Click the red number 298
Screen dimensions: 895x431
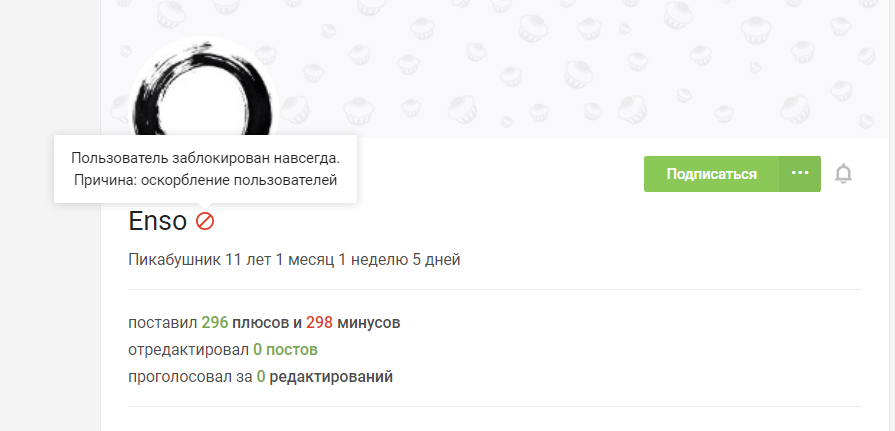tap(319, 323)
